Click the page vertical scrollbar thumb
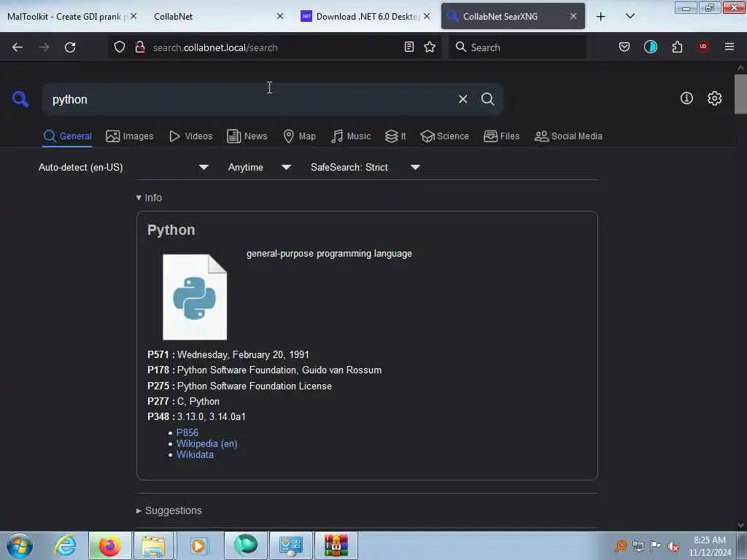Screen dimensions: 747x560 [x=740, y=94]
